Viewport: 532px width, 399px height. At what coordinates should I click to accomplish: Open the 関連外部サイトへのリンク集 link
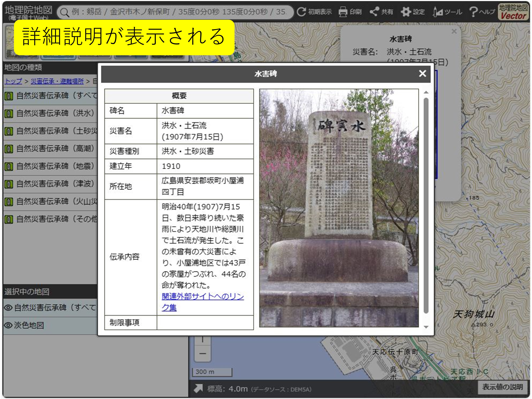[x=203, y=302]
